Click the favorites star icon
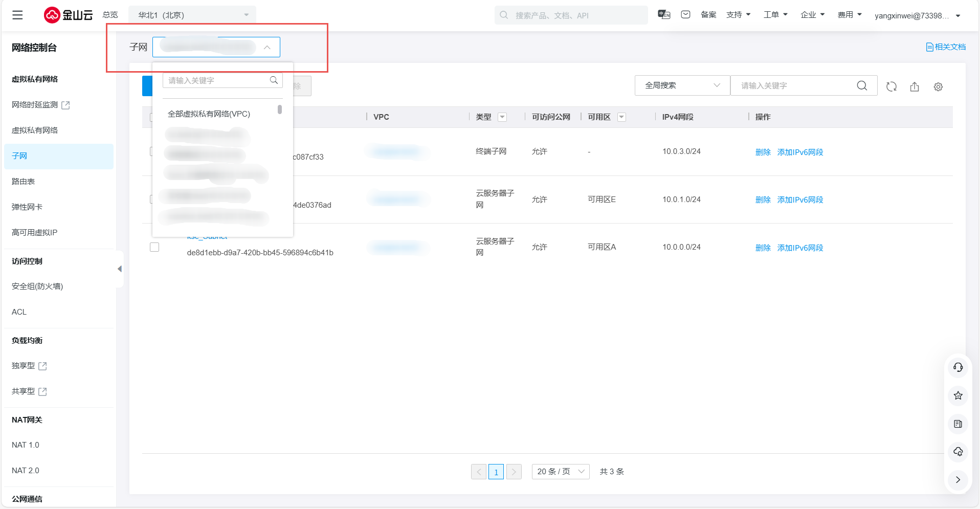The image size is (980, 509). [x=958, y=395]
